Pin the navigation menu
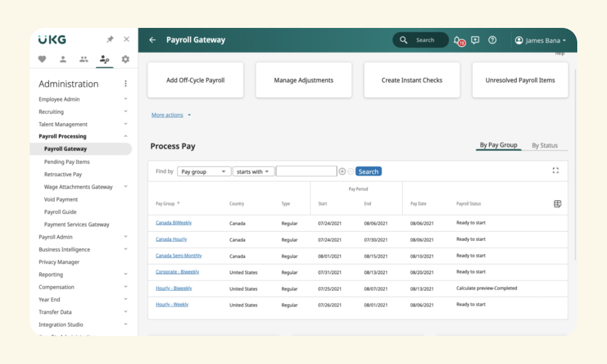The width and height of the screenshot is (607, 364). [110, 39]
